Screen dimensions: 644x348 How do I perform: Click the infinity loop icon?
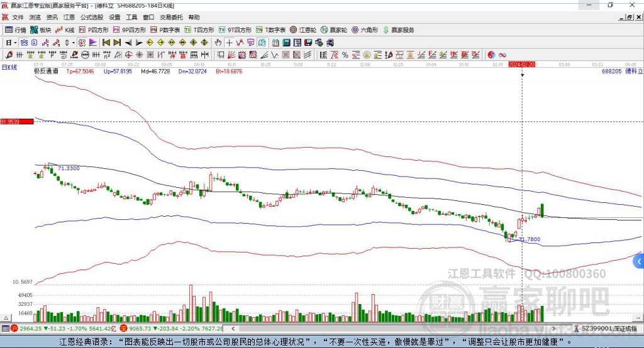(x=502, y=55)
